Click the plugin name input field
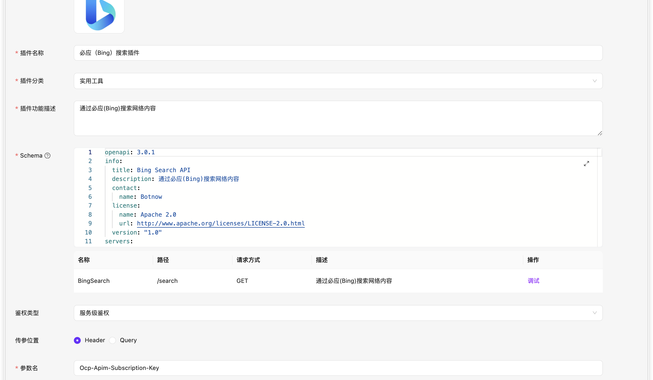 (338, 53)
